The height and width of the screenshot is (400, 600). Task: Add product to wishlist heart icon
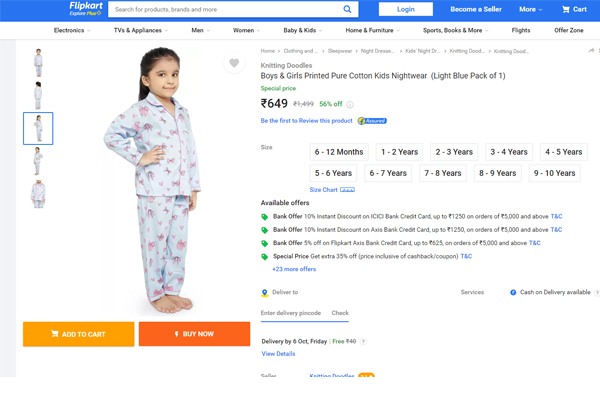point(234,63)
